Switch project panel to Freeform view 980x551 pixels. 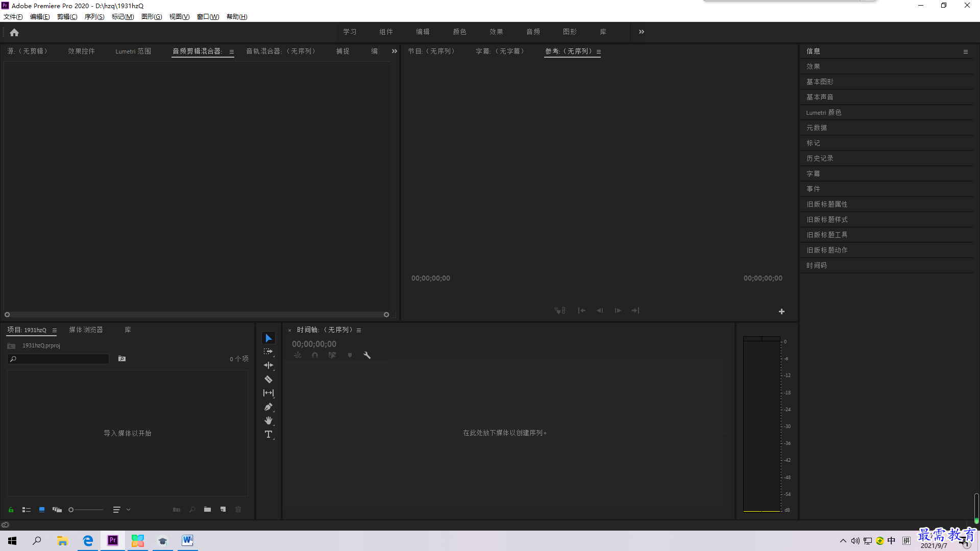pyautogui.click(x=57, y=510)
